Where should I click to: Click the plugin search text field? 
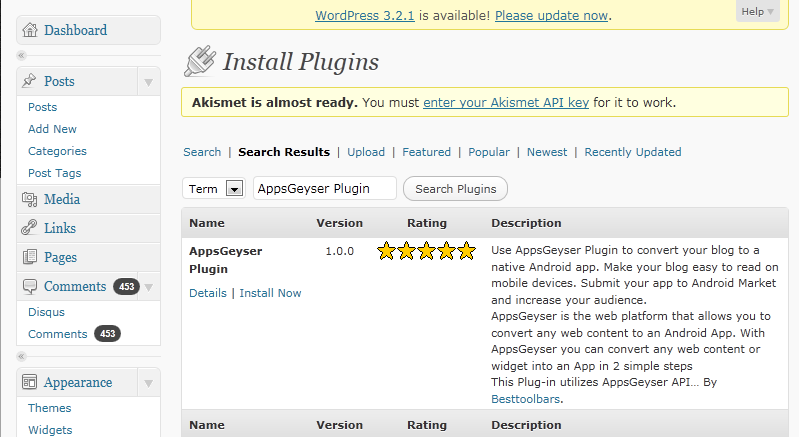tap(324, 188)
